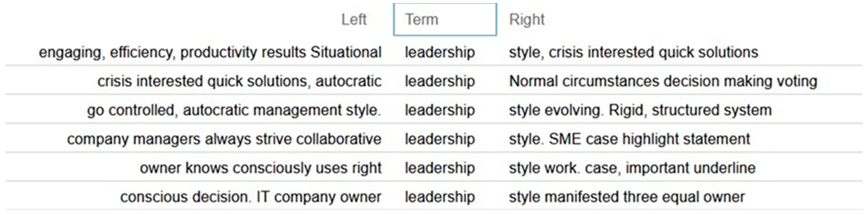Viewport: 868px width, 215px height.
Task: Select 'leadership' term in first row
Action: pyautogui.click(x=440, y=52)
